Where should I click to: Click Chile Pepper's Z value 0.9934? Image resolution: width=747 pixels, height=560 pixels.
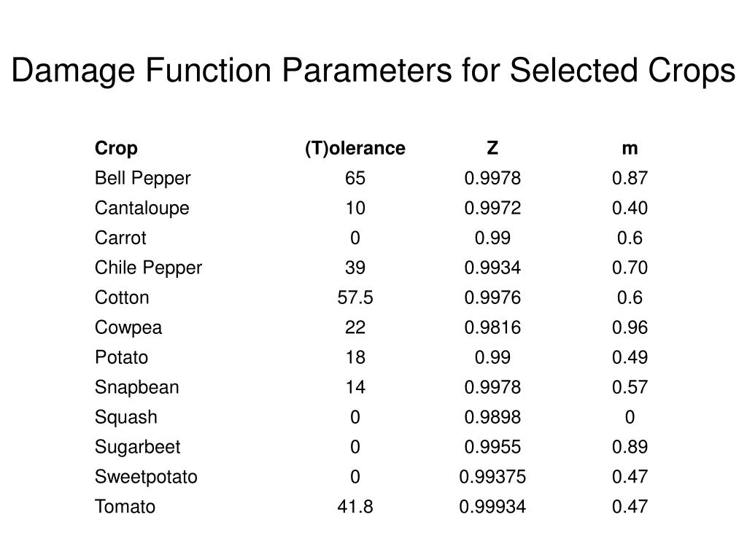pyautogui.click(x=492, y=268)
